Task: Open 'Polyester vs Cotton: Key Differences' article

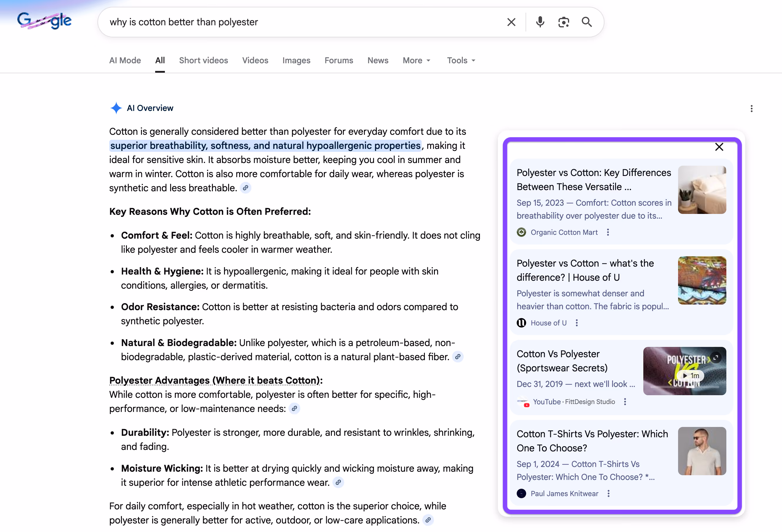Action: (594, 179)
